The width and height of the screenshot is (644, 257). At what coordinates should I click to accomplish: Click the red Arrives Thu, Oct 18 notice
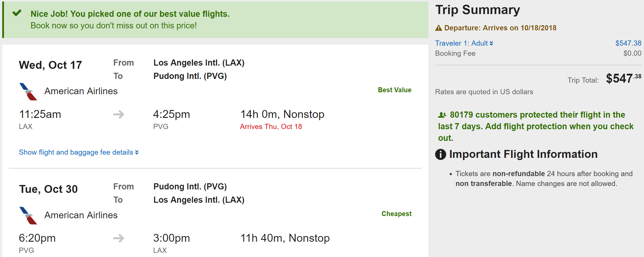[x=271, y=127]
